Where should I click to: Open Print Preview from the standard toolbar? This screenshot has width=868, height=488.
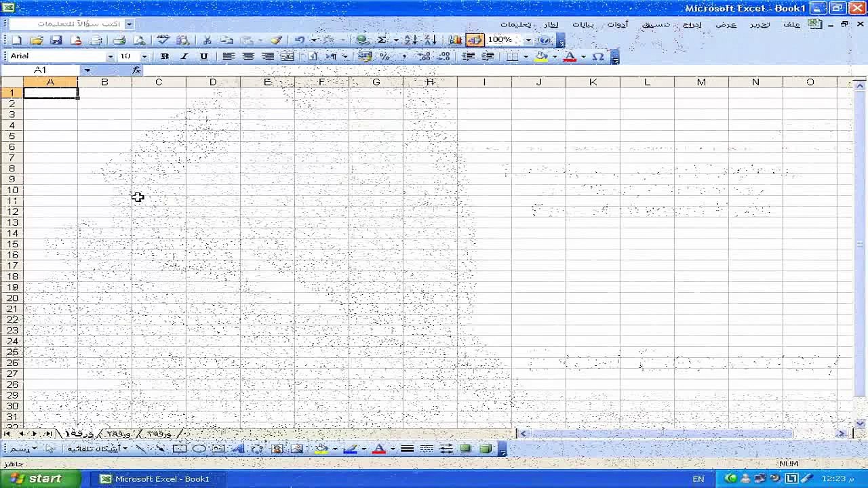(x=139, y=41)
